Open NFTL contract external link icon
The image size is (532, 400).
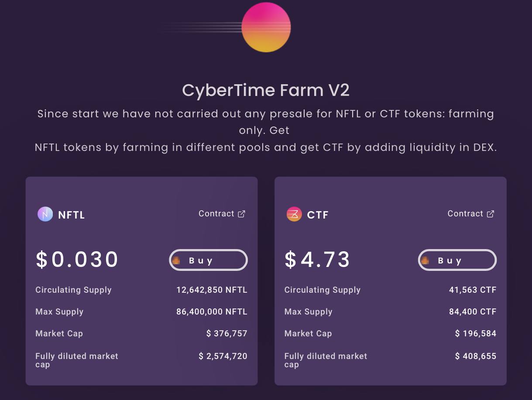pos(241,214)
